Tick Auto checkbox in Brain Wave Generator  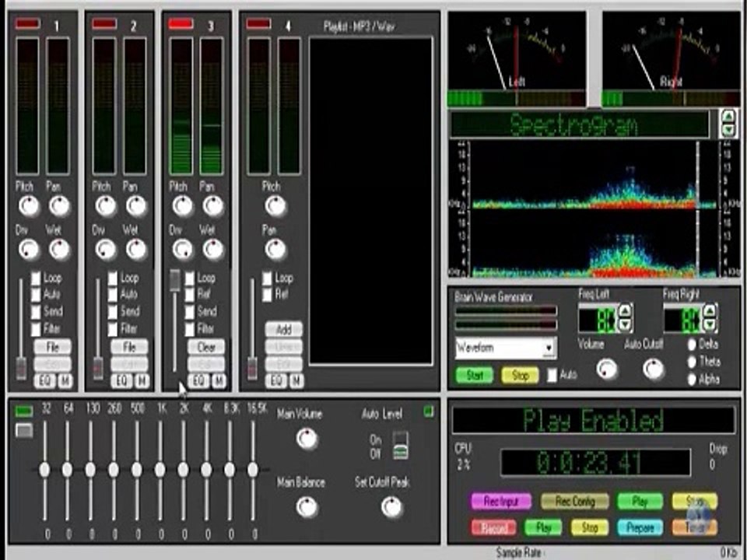[552, 375]
